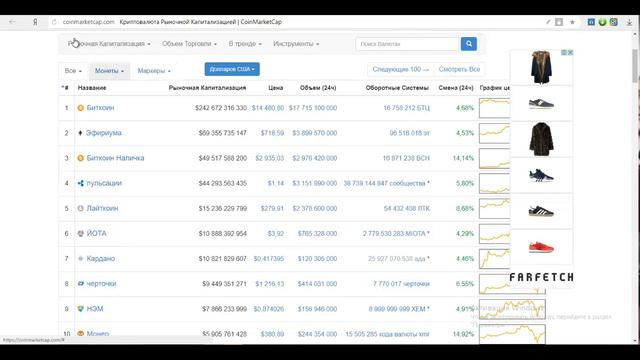Click the red sneaker ad image
The height and width of the screenshot is (360, 640).
[541, 247]
